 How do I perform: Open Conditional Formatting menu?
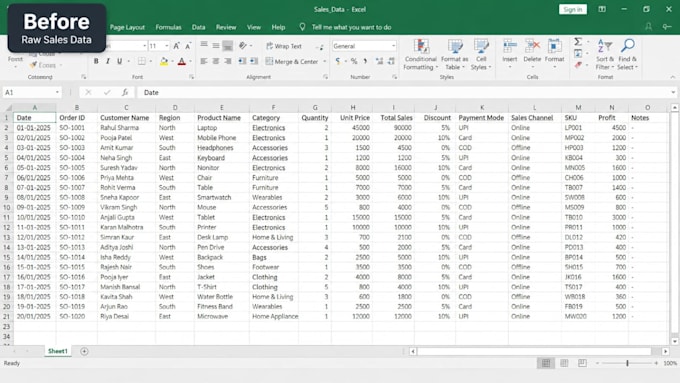(x=420, y=55)
